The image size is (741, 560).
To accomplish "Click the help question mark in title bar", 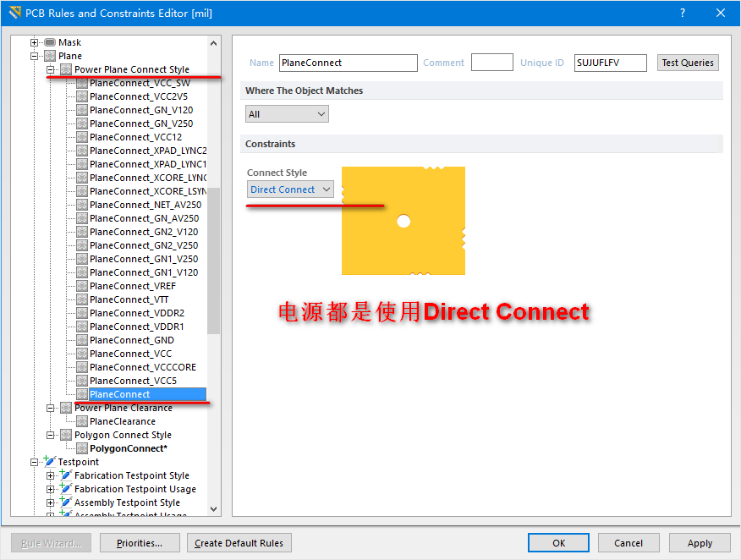I will (x=683, y=13).
